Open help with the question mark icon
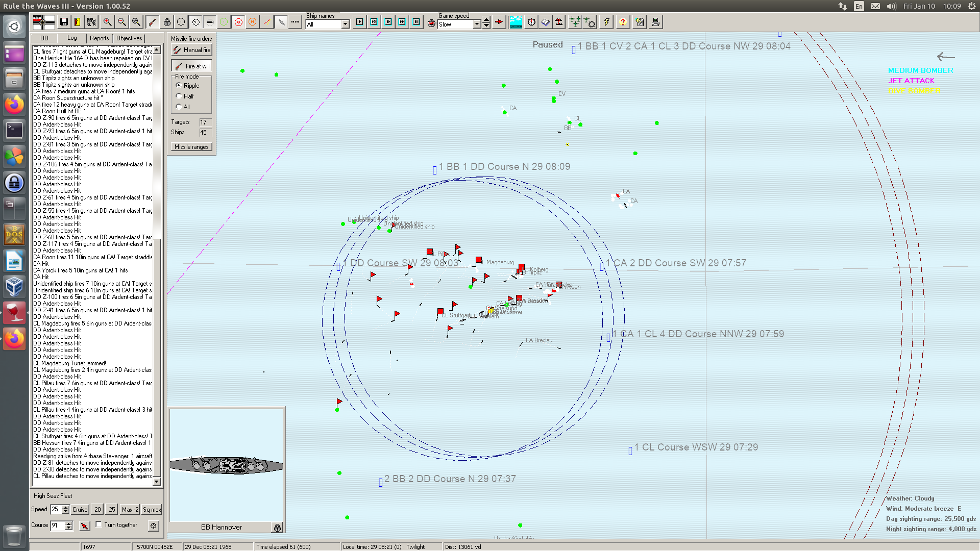 pos(623,22)
